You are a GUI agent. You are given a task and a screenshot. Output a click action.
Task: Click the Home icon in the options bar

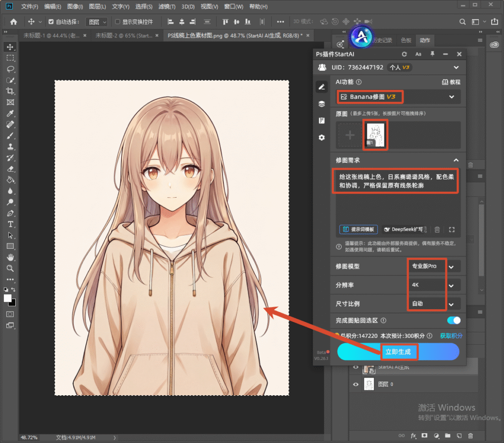[x=13, y=22]
